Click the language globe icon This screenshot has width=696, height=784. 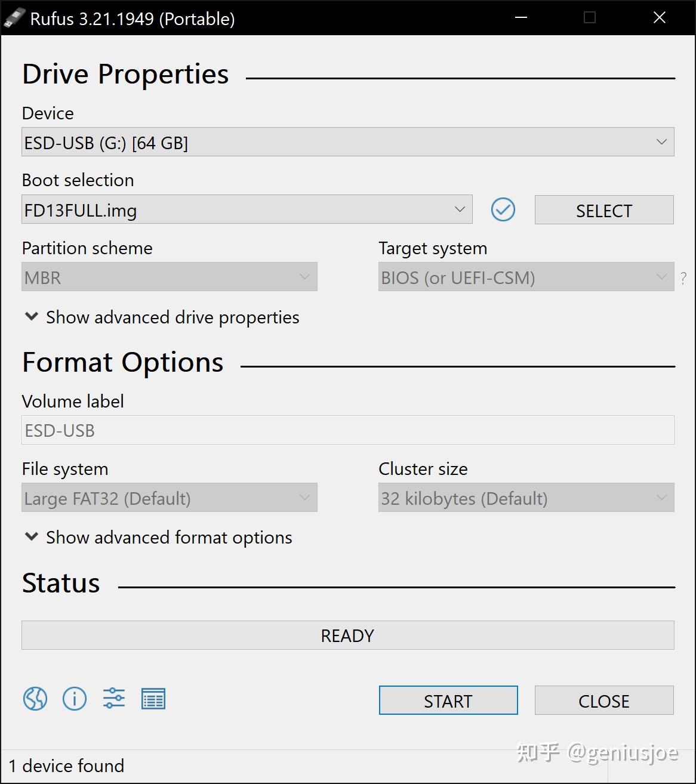click(35, 699)
